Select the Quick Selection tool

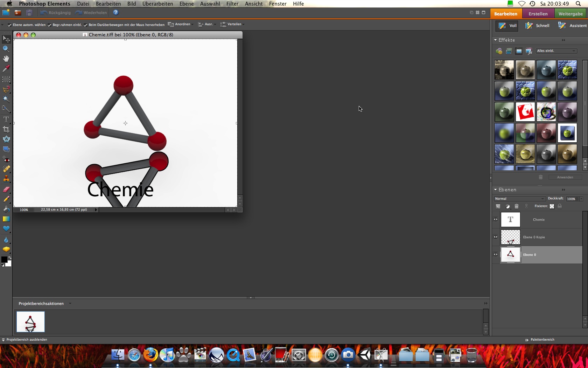6,109
